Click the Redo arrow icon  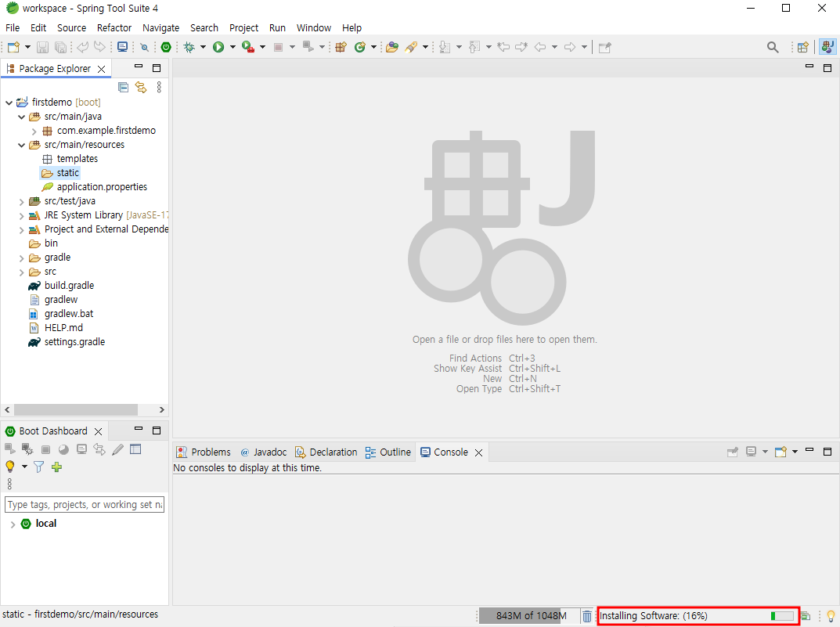point(99,47)
